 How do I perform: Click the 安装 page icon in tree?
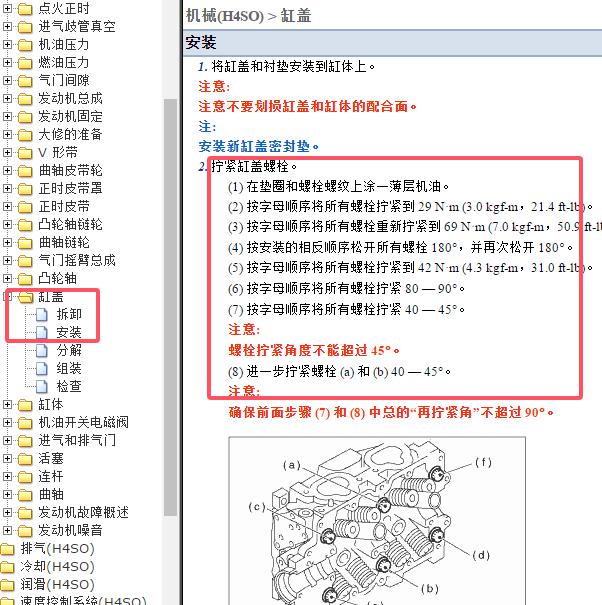(x=42, y=333)
